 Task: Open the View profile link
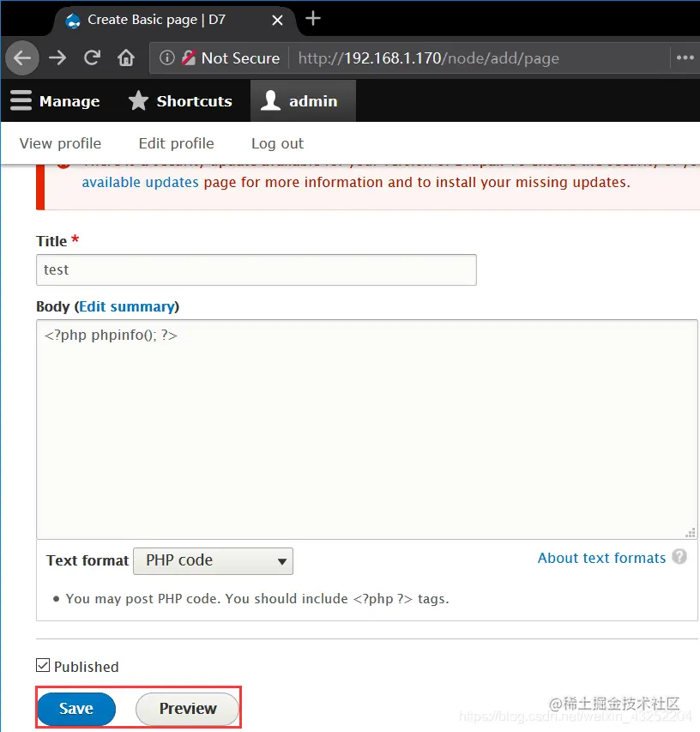60,143
